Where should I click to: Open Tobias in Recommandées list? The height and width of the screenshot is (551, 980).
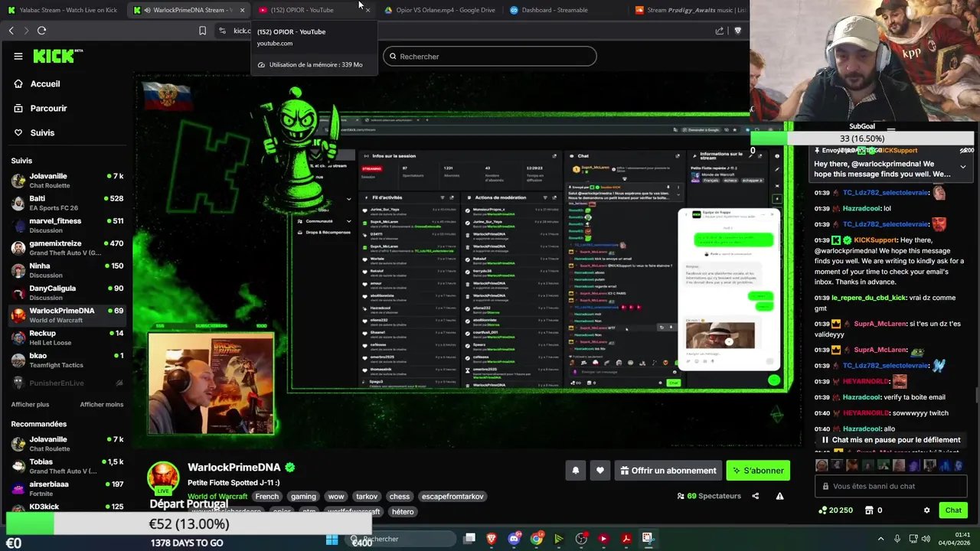[x=67, y=466]
